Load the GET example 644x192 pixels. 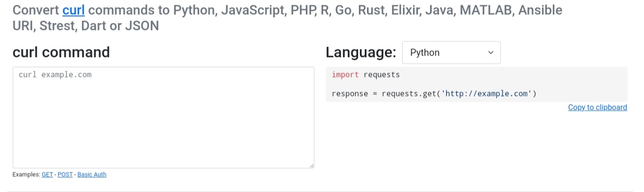click(47, 174)
